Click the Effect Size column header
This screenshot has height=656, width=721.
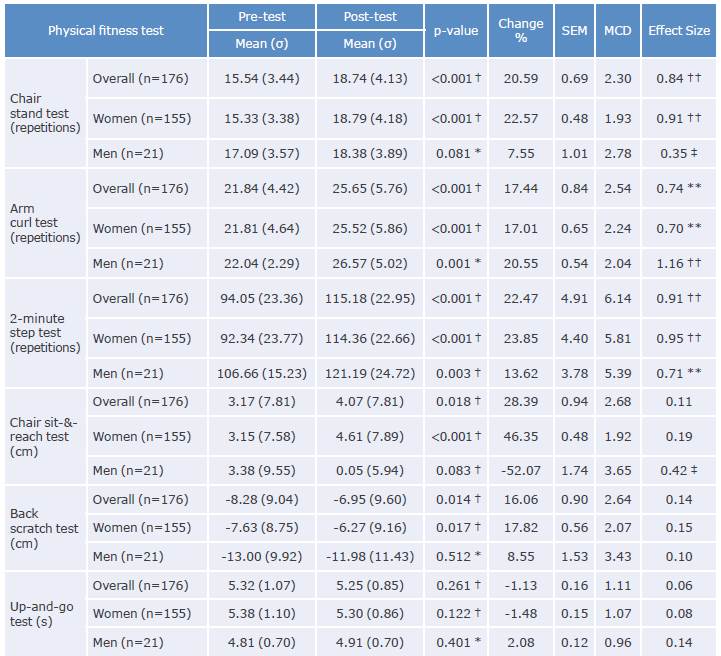679,30
